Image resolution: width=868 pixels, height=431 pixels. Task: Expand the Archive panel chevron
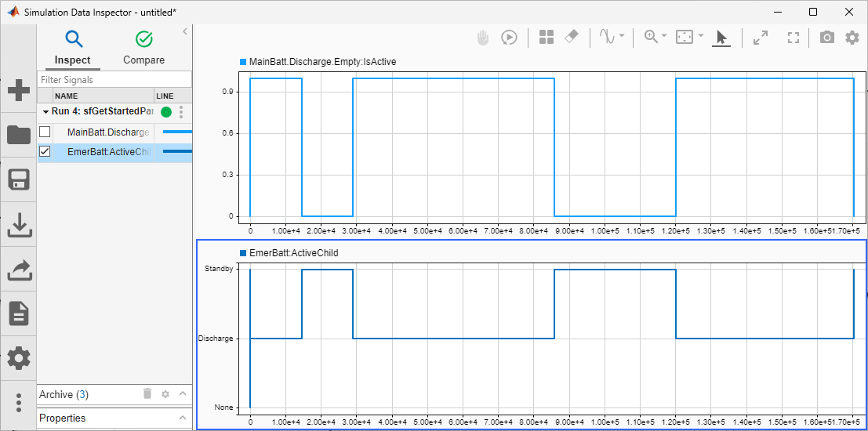183,394
